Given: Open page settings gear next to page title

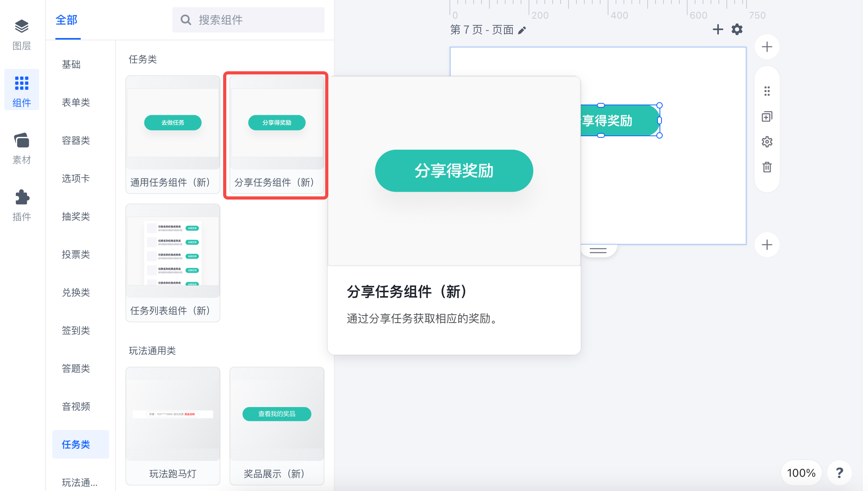Looking at the screenshot, I should tap(737, 29).
